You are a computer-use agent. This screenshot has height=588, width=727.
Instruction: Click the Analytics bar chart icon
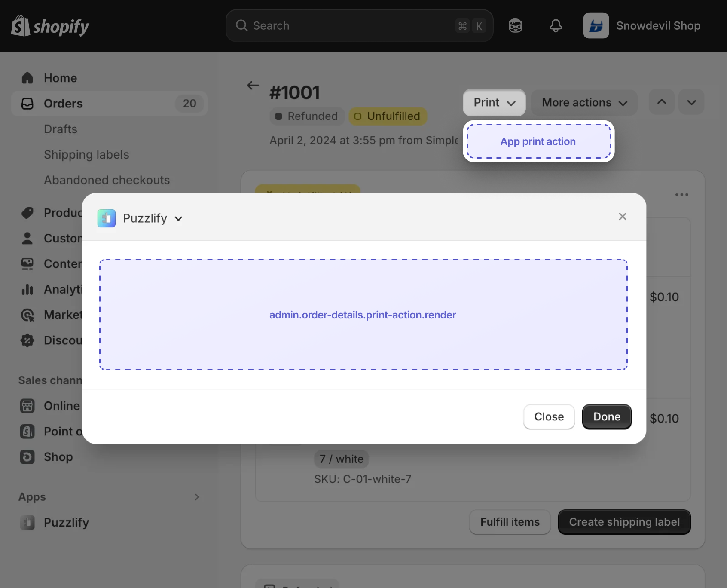pyautogui.click(x=27, y=289)
